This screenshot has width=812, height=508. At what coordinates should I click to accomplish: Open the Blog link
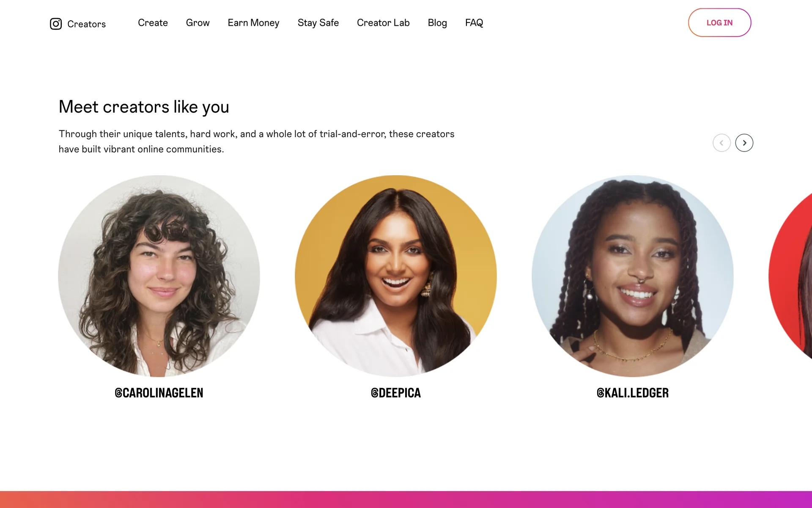click(437, 23)
